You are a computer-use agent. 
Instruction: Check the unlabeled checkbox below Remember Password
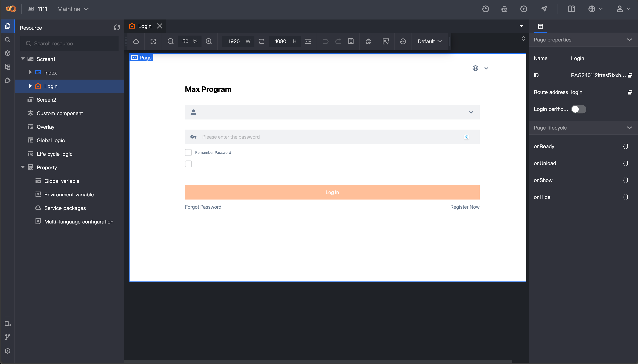coord(188,164)
